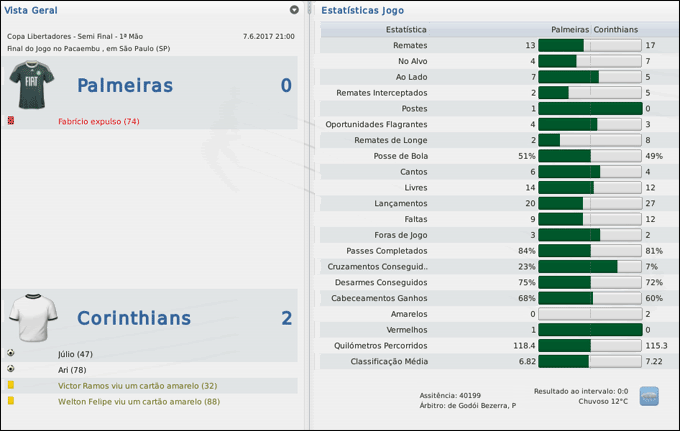Select Júlio (47) goal entry
Screen dimensions: 680x431
pyautogui.click(x=75, y=353)
